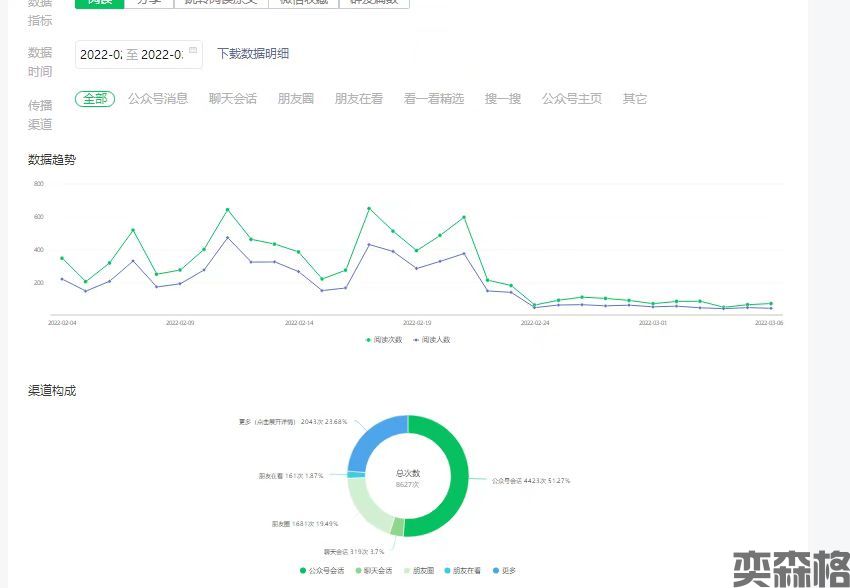The image size is (850, 588).
Task: Toggle 公众号会话 legend dot under donut chart
Action: click(303, 570)
